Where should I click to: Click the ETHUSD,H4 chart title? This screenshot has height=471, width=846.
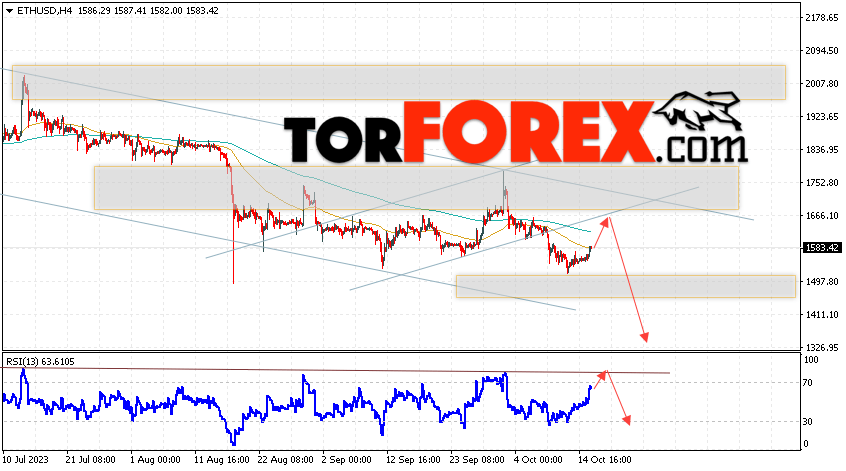[45, 10]
